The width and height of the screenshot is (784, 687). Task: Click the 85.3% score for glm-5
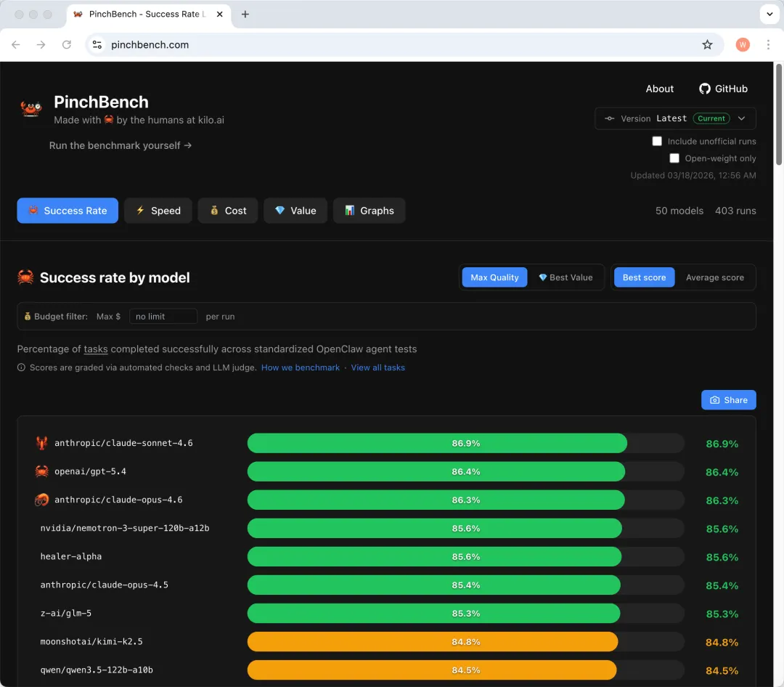point(722,614)
